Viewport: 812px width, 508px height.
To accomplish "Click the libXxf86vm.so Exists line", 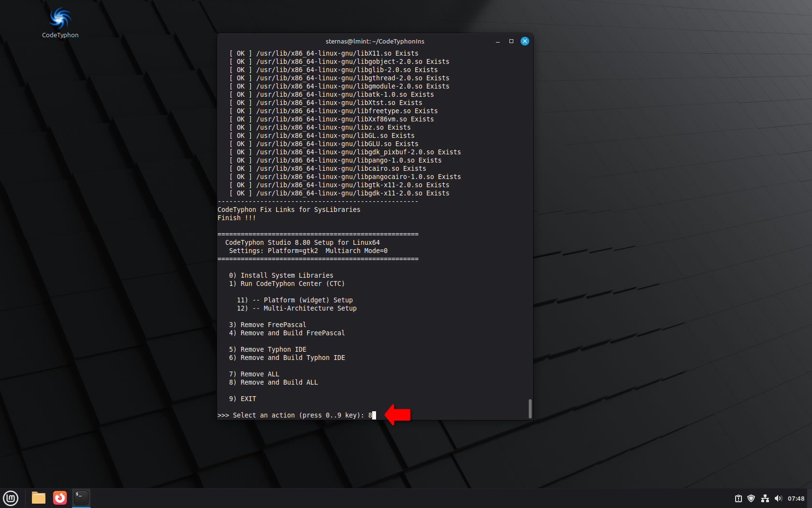I will [x=332, y=119].
